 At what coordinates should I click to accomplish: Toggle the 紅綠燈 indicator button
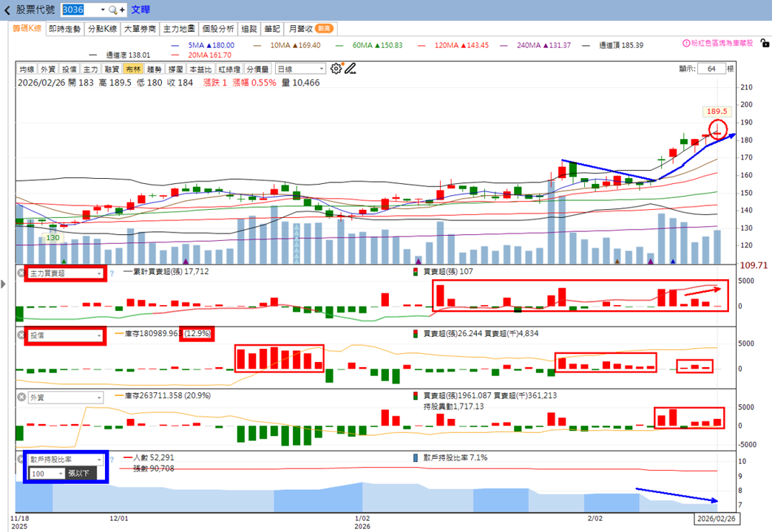pos(229,69)
